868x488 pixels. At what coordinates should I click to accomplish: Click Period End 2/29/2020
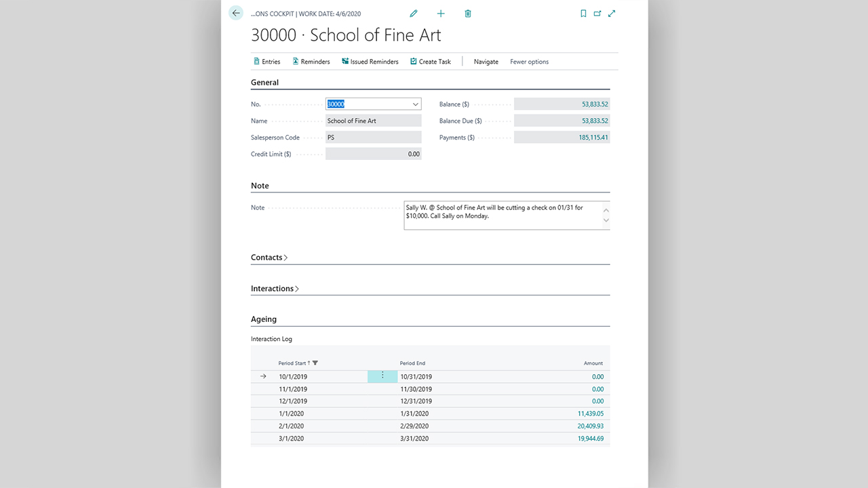pos(414,426)
